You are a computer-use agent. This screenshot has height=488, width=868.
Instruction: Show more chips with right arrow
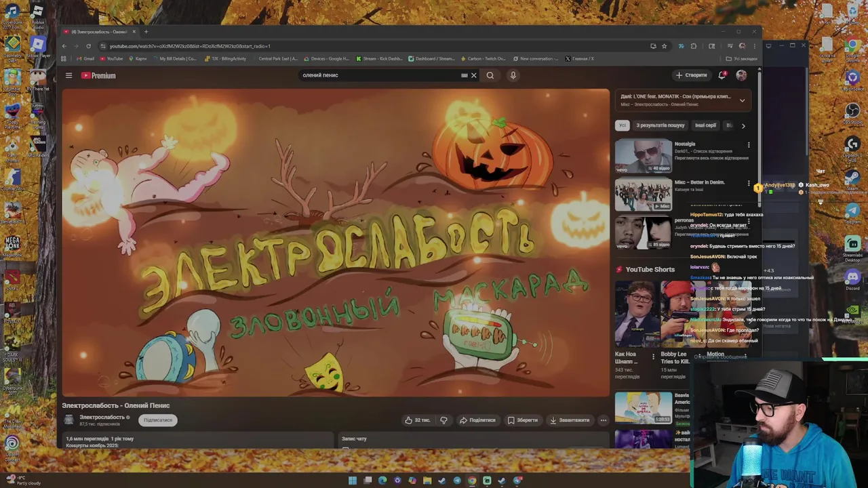pyautogui.click(x=743, y=125)
